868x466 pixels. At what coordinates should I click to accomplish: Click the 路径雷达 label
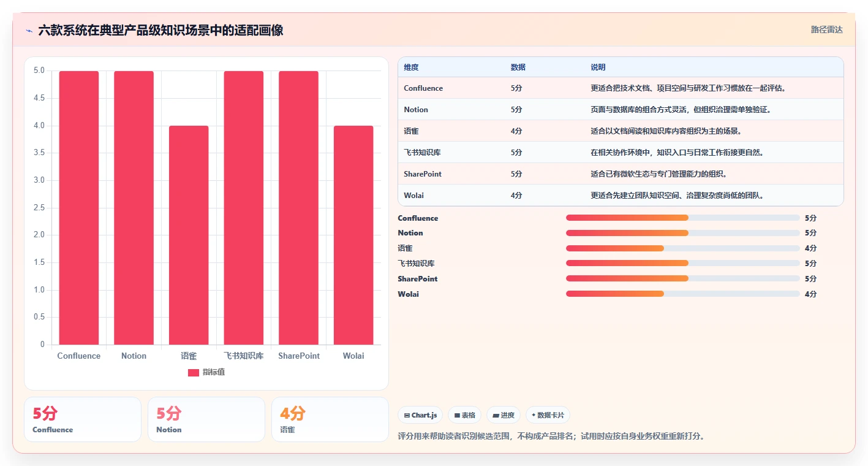(x=826, y=29)
